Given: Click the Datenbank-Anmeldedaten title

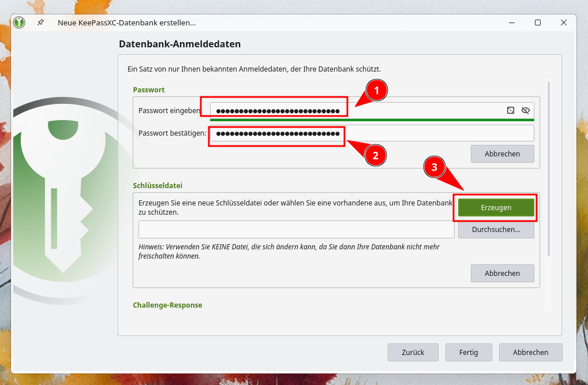Looking at the screenshot, I should [x=179, y=44].
